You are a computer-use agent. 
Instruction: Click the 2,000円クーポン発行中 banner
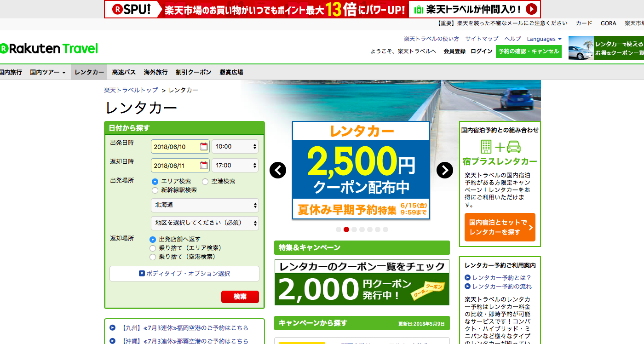pyautogui.click(x=362, y=282)
